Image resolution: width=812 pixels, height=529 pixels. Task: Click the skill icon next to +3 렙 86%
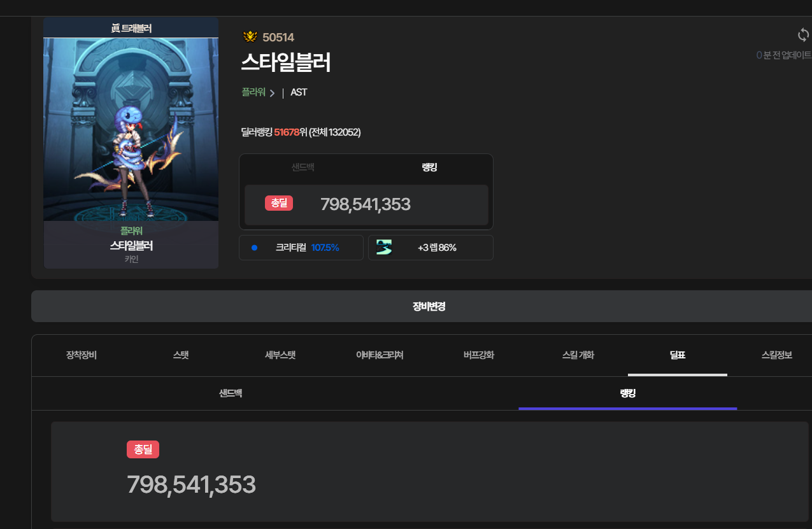coord(384,248)
